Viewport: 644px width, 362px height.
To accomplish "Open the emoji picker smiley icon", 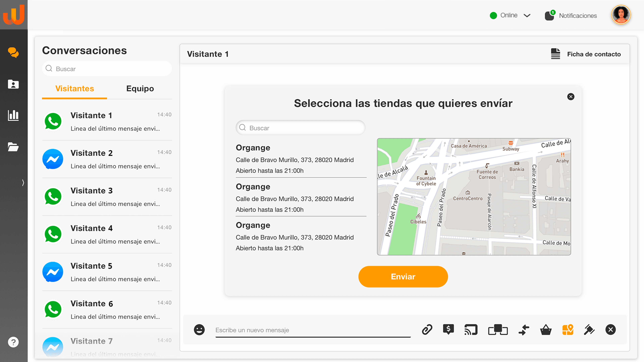I will pyautogui.click(x=199, y=329).
